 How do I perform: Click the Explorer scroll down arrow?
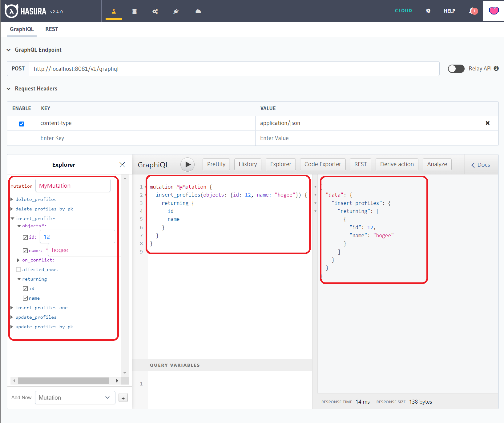click(125, 373)
